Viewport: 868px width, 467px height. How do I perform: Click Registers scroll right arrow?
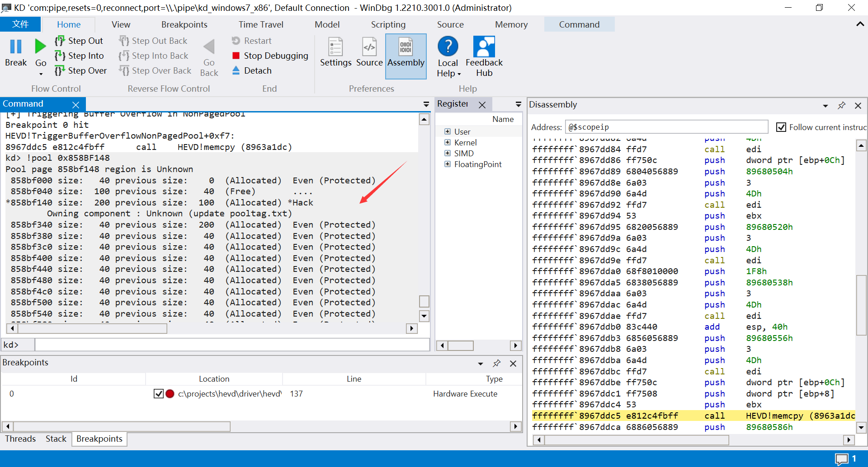515,346
